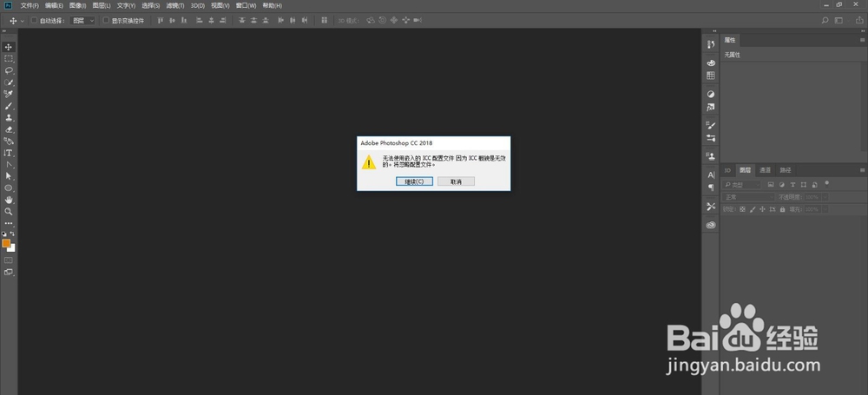868x395 pixels.
Task: Collapse the right panel dock double-arrow
Action: (x=863, y=31)
